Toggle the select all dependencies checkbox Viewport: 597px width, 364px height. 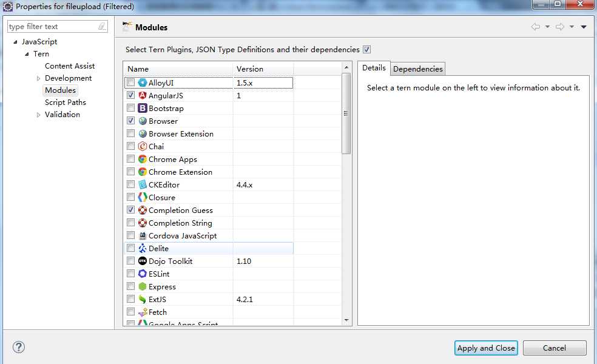click(366, 50)
